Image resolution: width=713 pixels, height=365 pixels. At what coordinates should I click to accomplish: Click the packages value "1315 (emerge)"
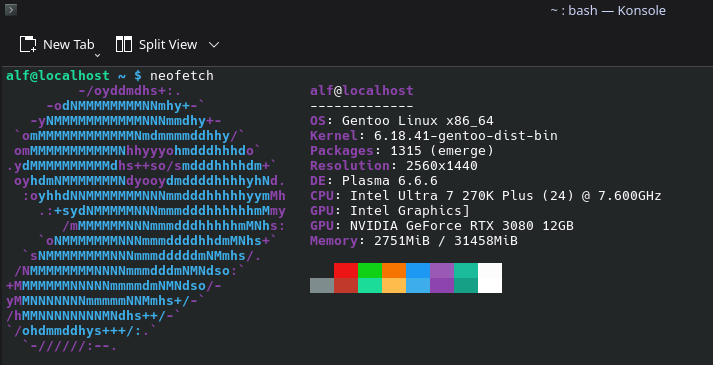(x=442, y=151)
